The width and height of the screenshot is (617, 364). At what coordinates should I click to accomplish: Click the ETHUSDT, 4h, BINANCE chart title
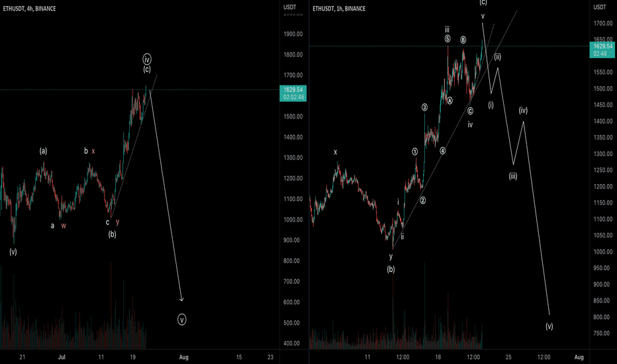tap(30, 8)
